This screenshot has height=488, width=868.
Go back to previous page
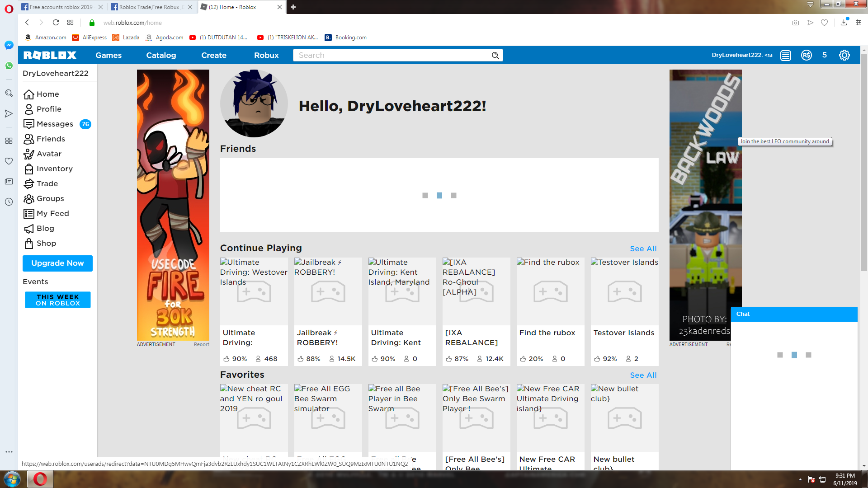point(27,23)
